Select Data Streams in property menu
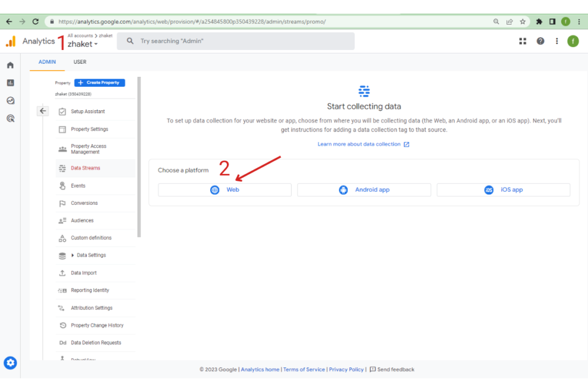 click(x=95, y=168)
